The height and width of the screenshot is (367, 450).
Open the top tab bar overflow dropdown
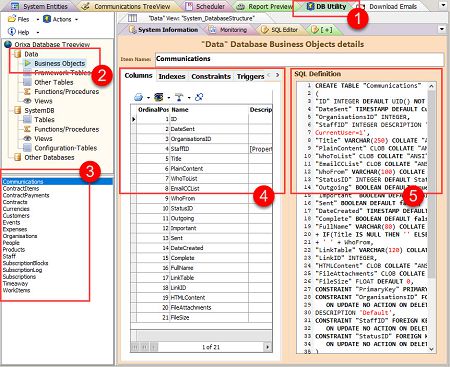[x=443, y=5]
